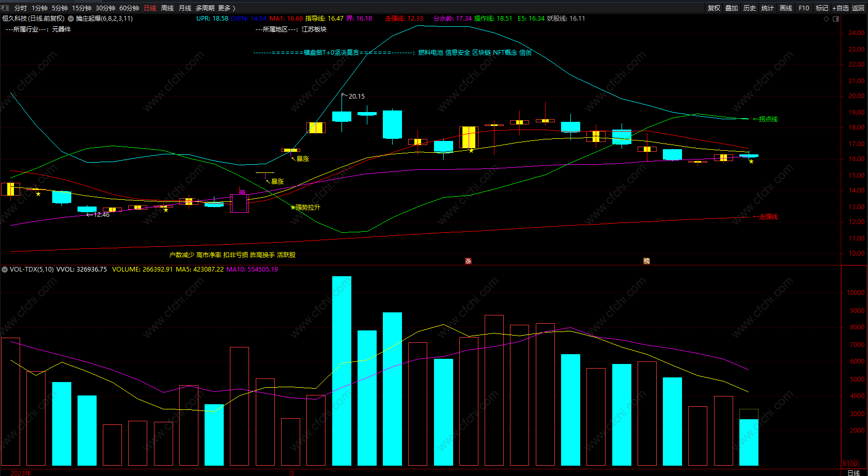The height and width of the screenshot is (476, 868).
Task: Open the 擒庄起爆 indicator dropdown arrow
Action: click(x=71, y=19)
